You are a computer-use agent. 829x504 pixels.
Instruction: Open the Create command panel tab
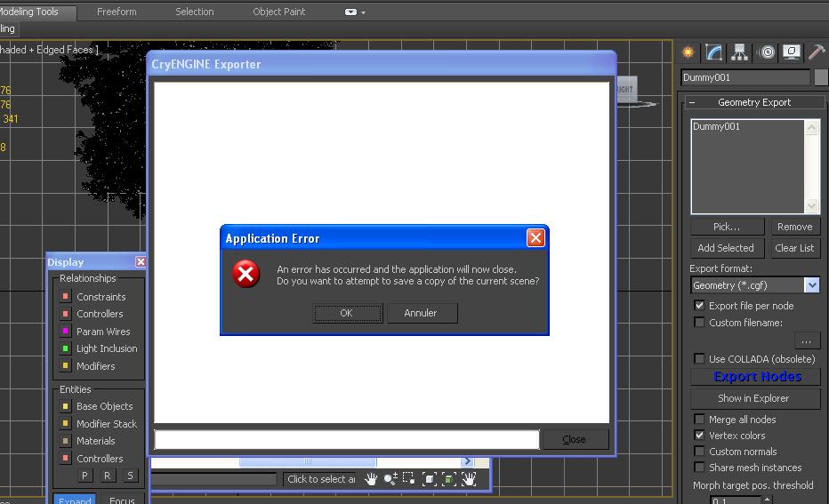[688, 52]
